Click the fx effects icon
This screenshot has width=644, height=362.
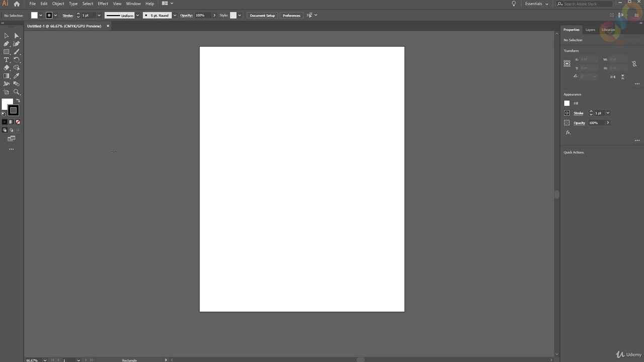[x=568, y=133]
